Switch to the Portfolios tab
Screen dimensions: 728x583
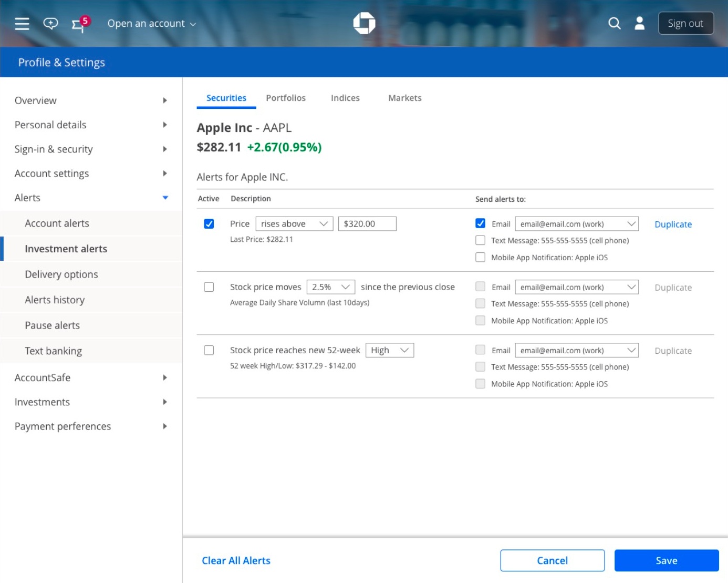pos(286,98)
